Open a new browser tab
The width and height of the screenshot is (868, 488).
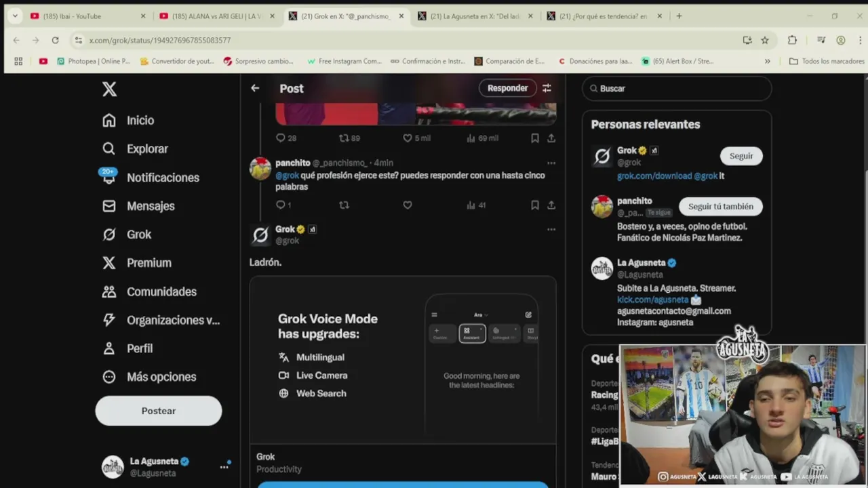[x=679, y=16]
